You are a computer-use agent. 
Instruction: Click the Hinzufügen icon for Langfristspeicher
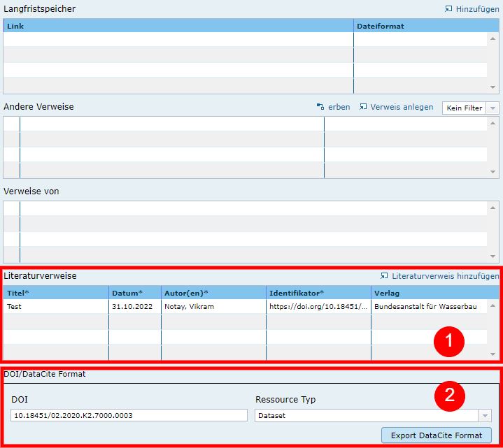pyautogui.click(x=448, y=9)
